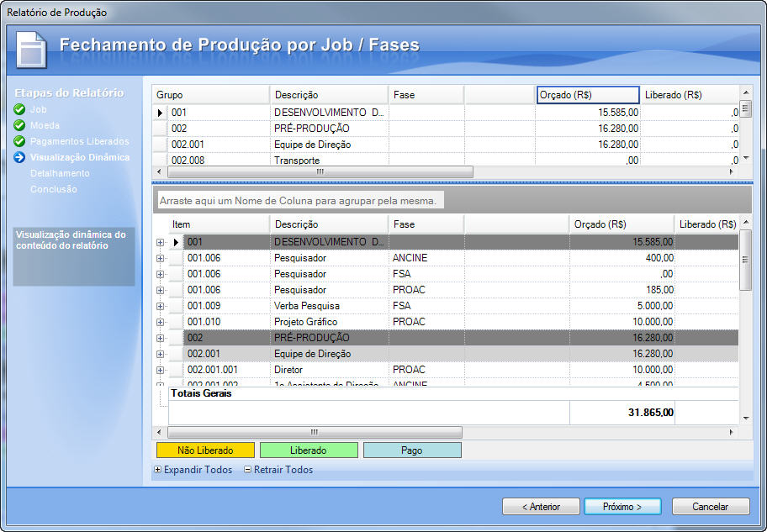
Task: Expand the 002 PRÉ-PRODUÇÃO row in lower grid
Action: click(x=160, y=338)
